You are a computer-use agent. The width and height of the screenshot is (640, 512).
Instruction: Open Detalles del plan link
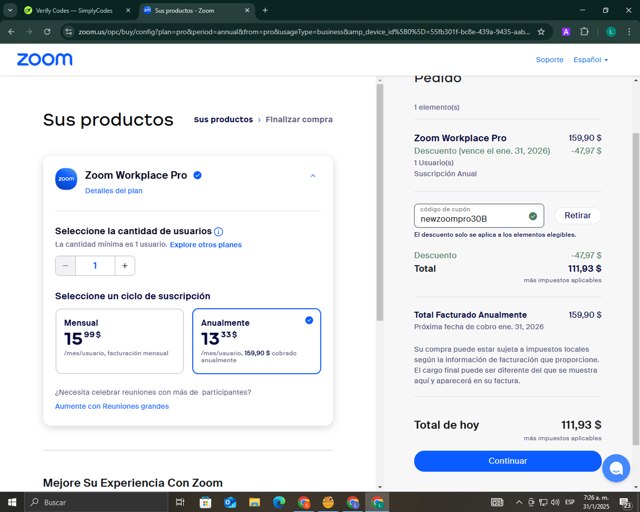[x=113, y=191]
